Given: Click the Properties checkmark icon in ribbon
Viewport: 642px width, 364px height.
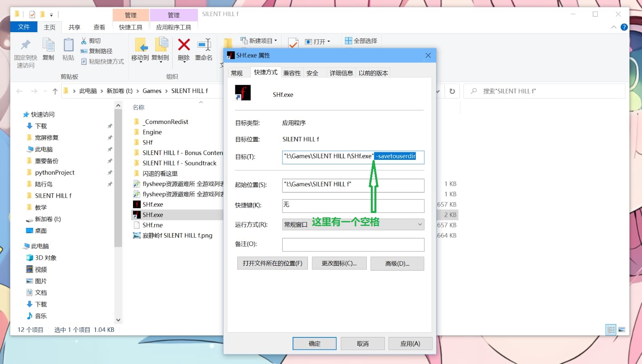Looking at the screenshot, I should click(x=293, y=43).
